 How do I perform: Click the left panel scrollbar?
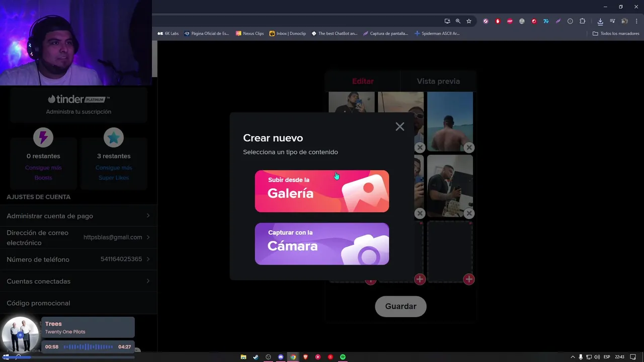pos(155,59)
